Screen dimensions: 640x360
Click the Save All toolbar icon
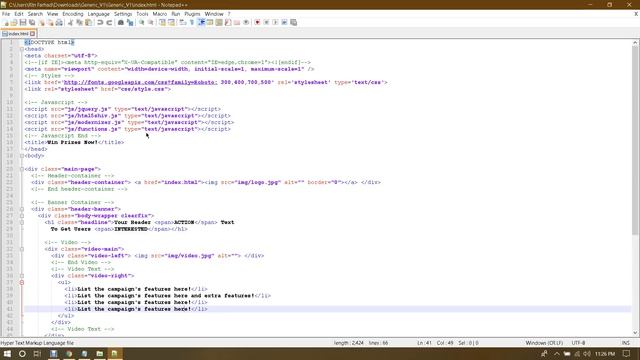click(x=32, y=22)
